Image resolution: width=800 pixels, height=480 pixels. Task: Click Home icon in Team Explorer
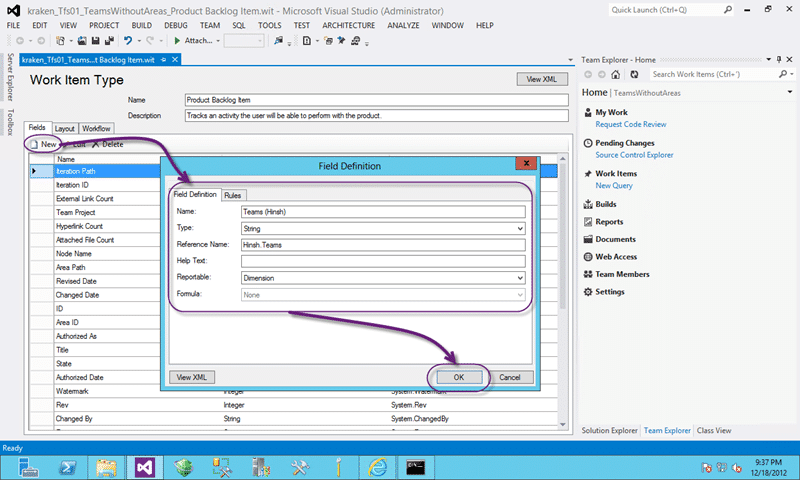[x=616, y=74]
